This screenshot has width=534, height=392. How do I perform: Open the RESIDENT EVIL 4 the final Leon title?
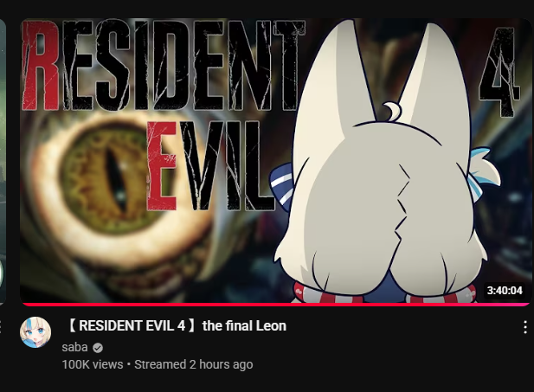tap(176, 326)
